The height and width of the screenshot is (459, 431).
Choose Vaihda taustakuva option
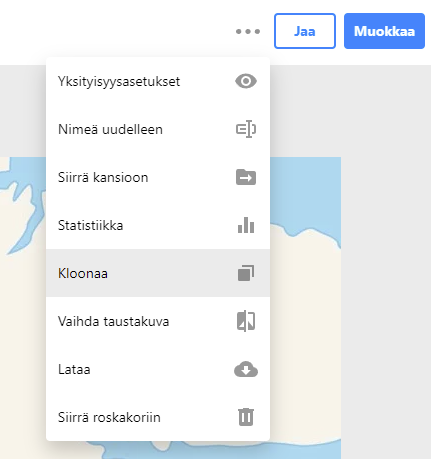(158, 321)
